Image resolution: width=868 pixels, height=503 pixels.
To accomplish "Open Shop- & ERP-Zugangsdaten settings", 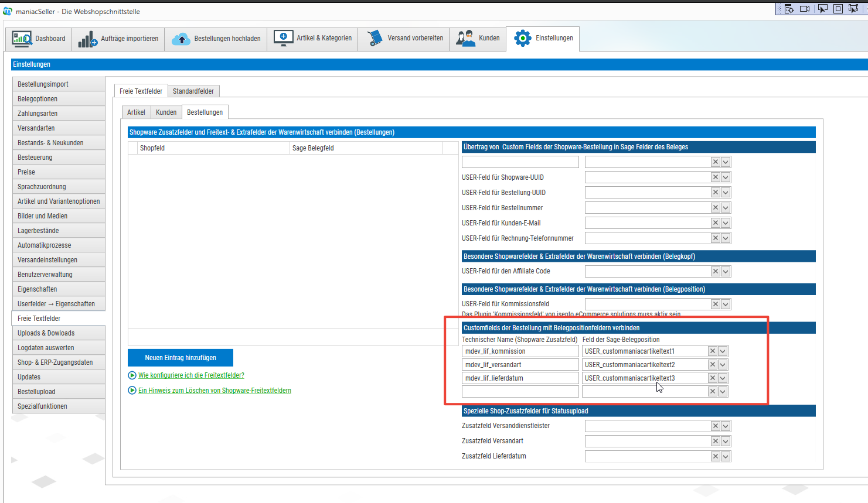I will (x=59, y=362).
